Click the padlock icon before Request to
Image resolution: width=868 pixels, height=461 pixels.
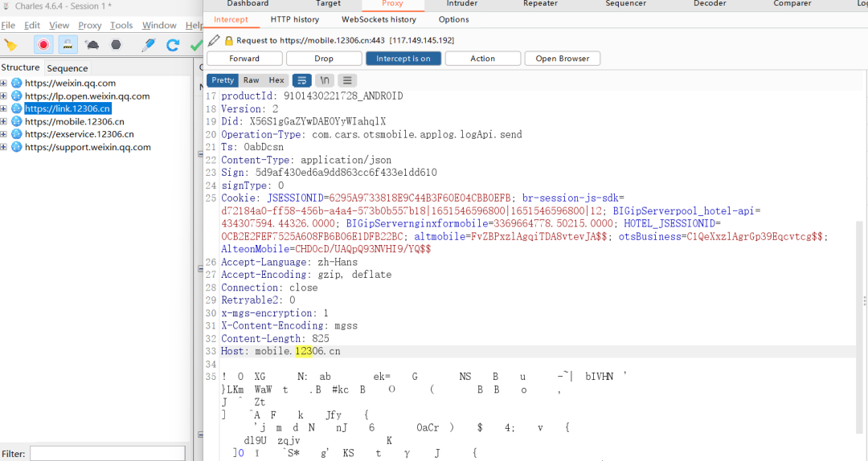(228, 40)
